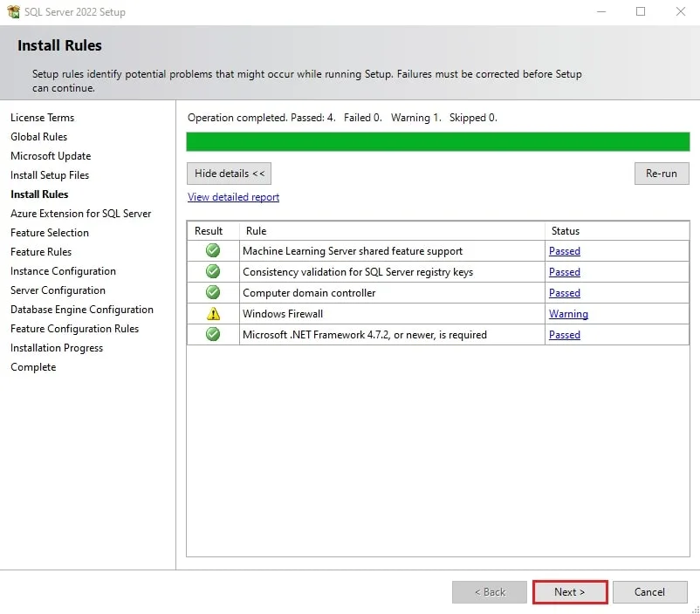Viewport: 700px width, 614px height.
Task: Click the green check icon for Consistency validation rule
Action: [212, 271]
